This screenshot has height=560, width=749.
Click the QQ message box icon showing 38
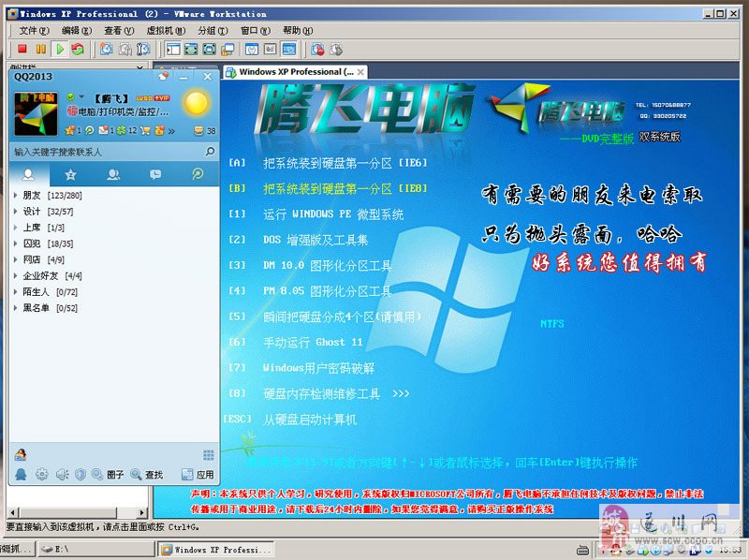198,130
